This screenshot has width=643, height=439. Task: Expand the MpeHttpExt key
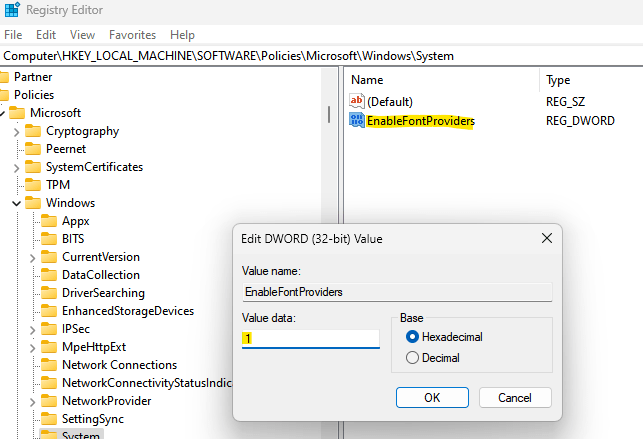(x=32, y=348)
